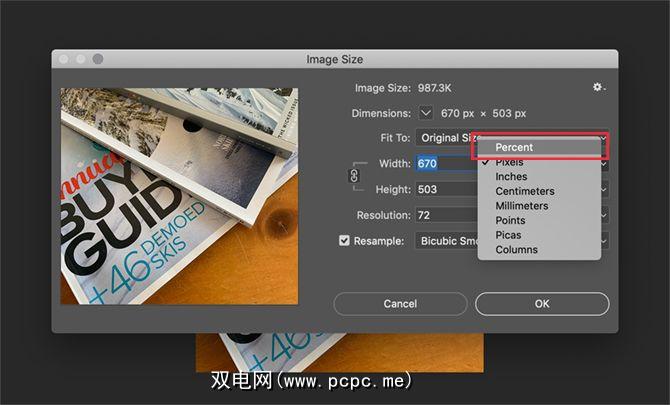Click the magazine preview thumbnail
The height and width of the screenshot is (405, 670).
pyautogui.click(x=179, y=196)
